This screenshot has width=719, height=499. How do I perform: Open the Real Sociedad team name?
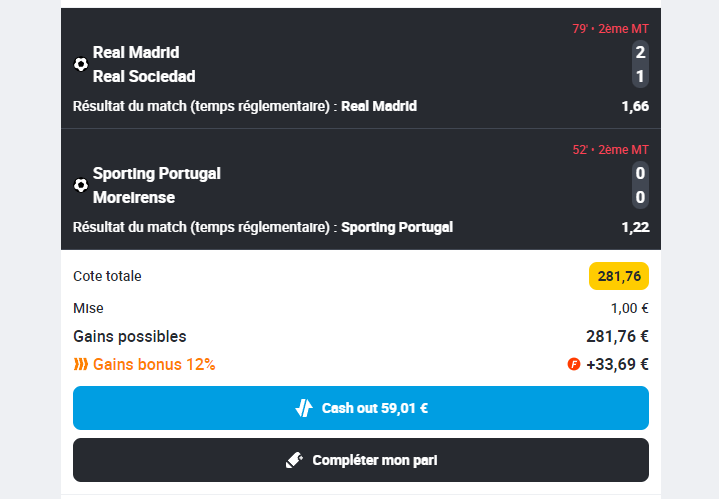pyautogui.click(x=144, y=76)
